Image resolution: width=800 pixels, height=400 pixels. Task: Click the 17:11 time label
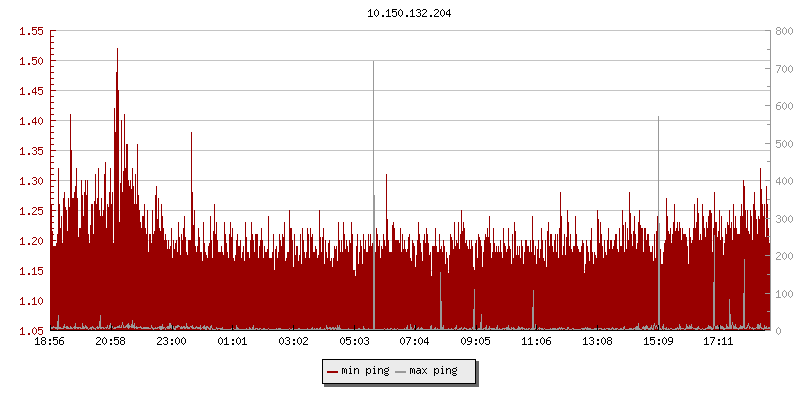pyautogui.click(x=719, y=342)
